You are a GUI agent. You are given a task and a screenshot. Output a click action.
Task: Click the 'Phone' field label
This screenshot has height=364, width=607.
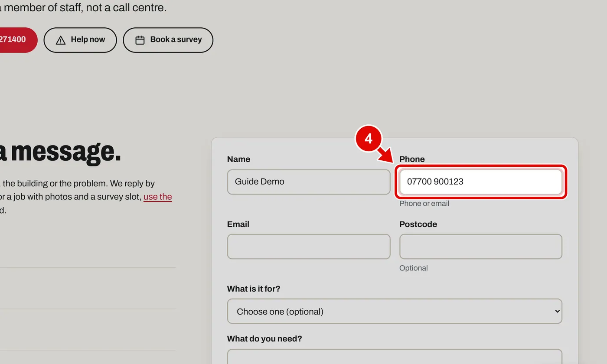click(412, 159)
